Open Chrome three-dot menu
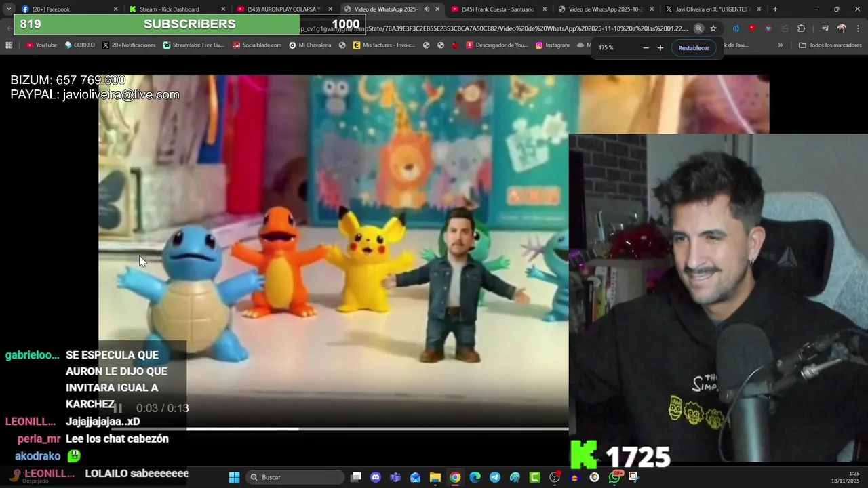This screenshot has width=868, height=488. pos(857,28)
